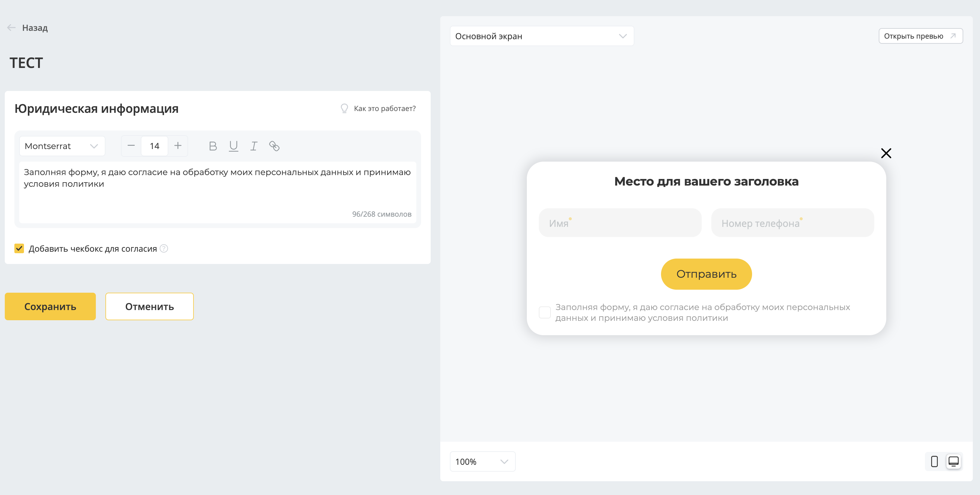Decrease font size with minus button
This screenshot has width=980, height=495.
(131, 146)
